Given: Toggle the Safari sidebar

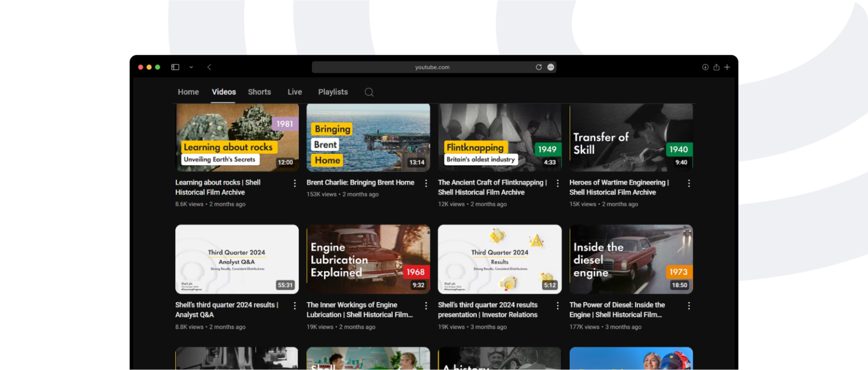Looking at the screenshot, I should (175, 67).
